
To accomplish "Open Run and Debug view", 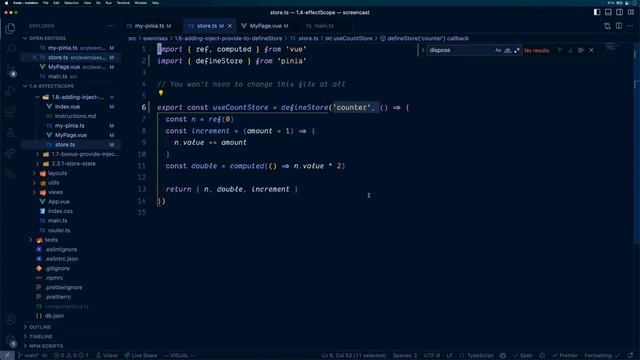I will coord(10,91).
